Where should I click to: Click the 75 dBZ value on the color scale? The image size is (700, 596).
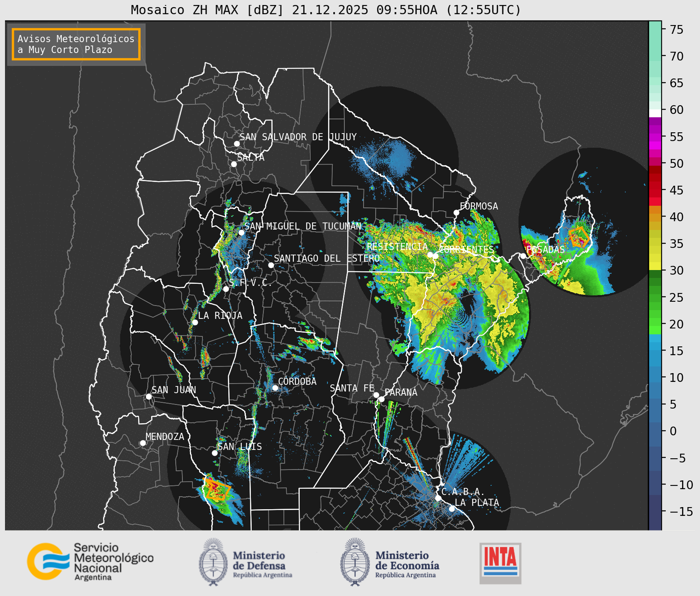pyautogui.click(x=677, y=30)
